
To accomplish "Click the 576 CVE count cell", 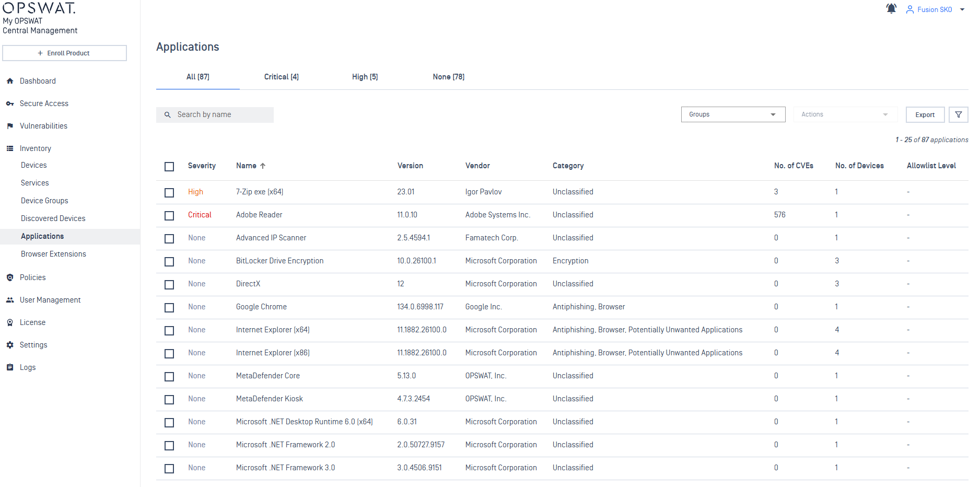I will tap(779, 215).
